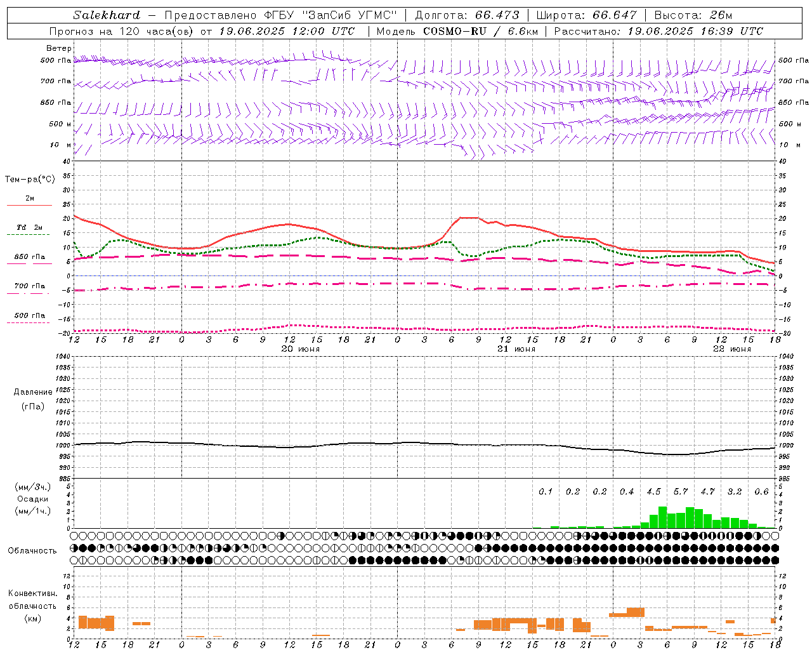The height and width of the screenshot is (650, 812).
Task: Click the "700 гПа" temperature legend entry
Action: (x=30, y=286)
